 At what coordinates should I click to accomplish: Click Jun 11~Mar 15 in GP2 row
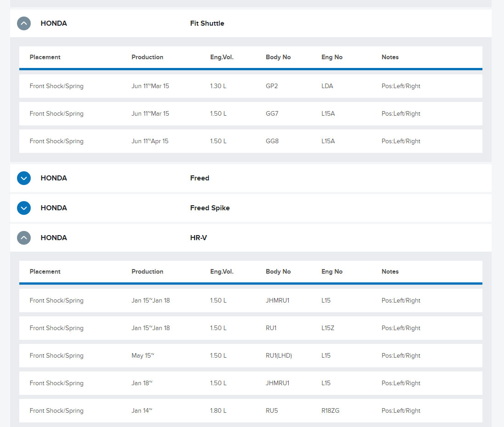pos(150,86)
